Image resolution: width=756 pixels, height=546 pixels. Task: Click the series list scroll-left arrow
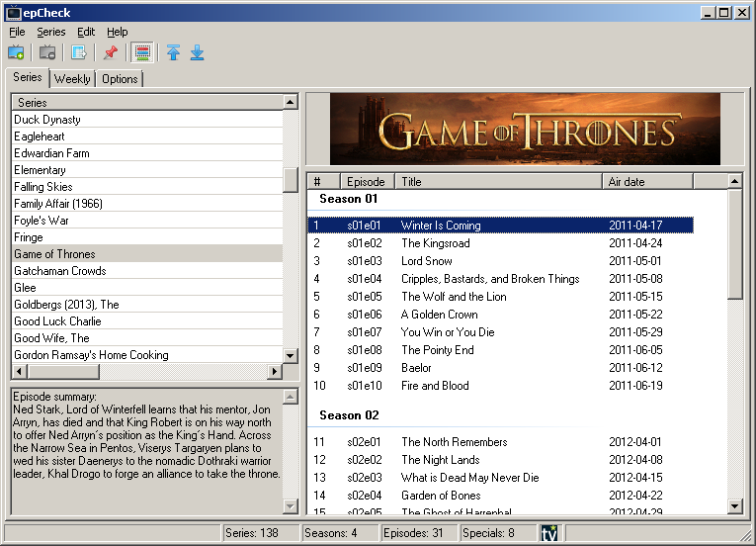point(20,371)
